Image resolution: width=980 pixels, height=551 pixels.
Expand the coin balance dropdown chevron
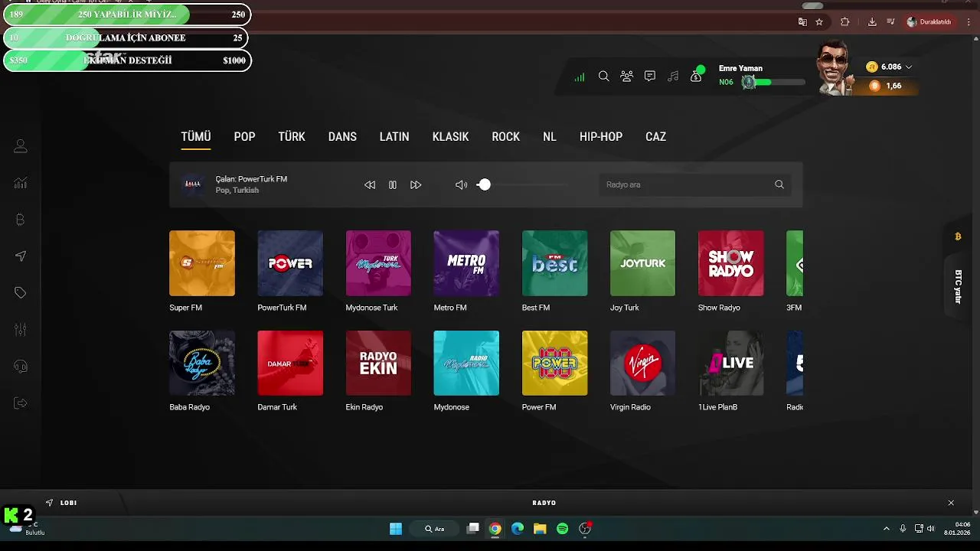(x=909, y=67)
